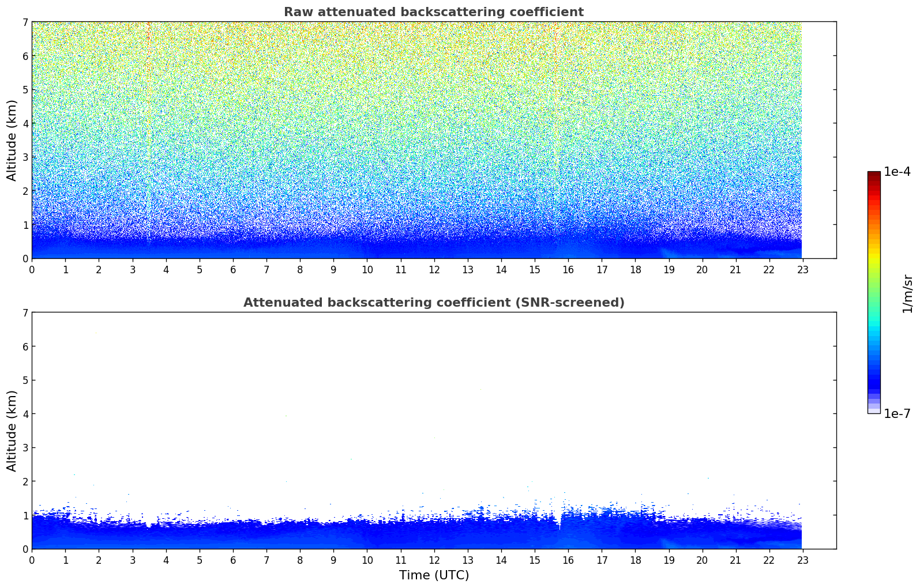Click the bottom plot's x-axis tick '23'
The width and height of the screenshot is (920, 588).
pyautogui.click(x=803, y=560)
